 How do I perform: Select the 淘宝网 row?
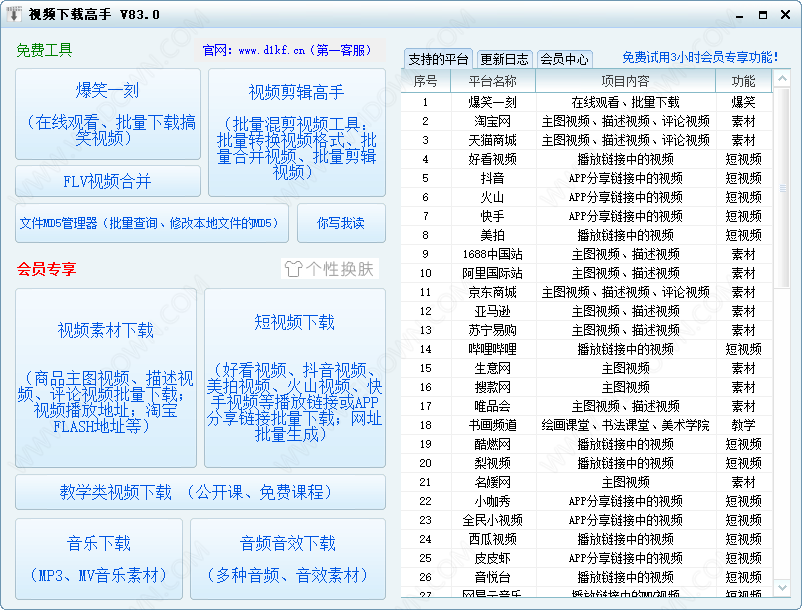click(587, 121)
